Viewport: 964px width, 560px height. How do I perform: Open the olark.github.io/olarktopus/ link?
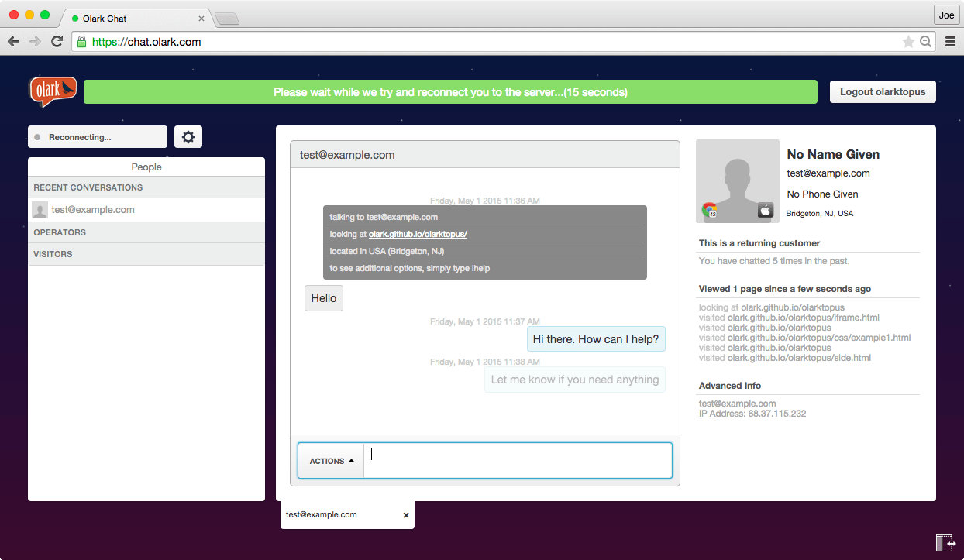pos(418,234)
